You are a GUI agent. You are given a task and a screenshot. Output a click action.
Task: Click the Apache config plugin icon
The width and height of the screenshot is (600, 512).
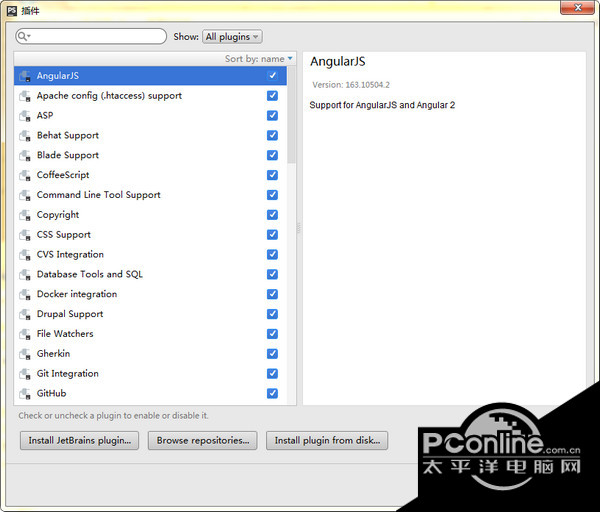[x=25, y=96]
